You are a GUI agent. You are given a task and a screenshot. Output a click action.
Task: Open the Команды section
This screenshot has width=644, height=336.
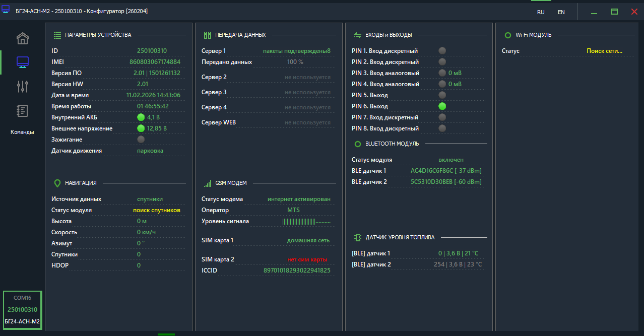point(23,132)
